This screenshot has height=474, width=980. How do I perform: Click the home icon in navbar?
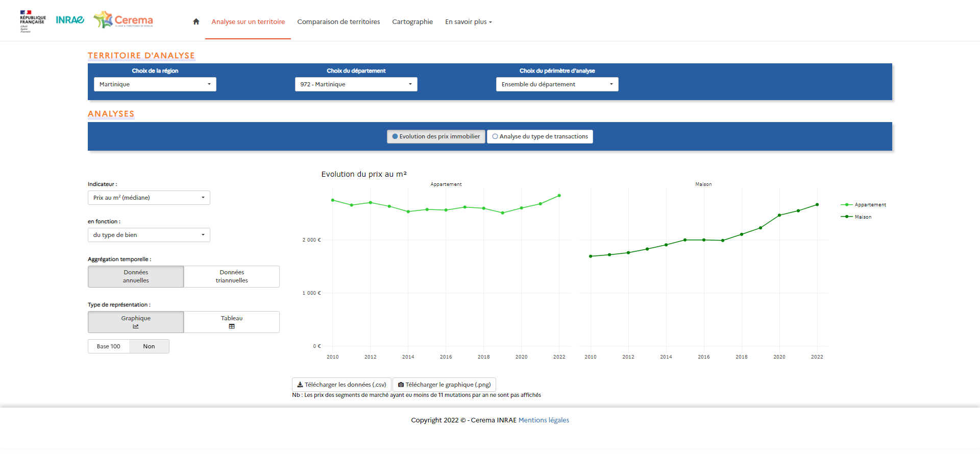(x=196, y=21)
